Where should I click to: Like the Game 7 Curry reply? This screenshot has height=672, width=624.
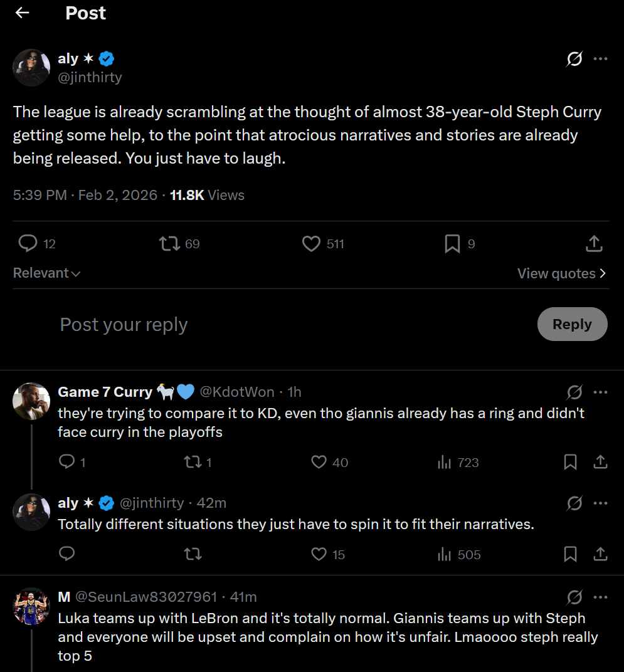coord(319,463)
